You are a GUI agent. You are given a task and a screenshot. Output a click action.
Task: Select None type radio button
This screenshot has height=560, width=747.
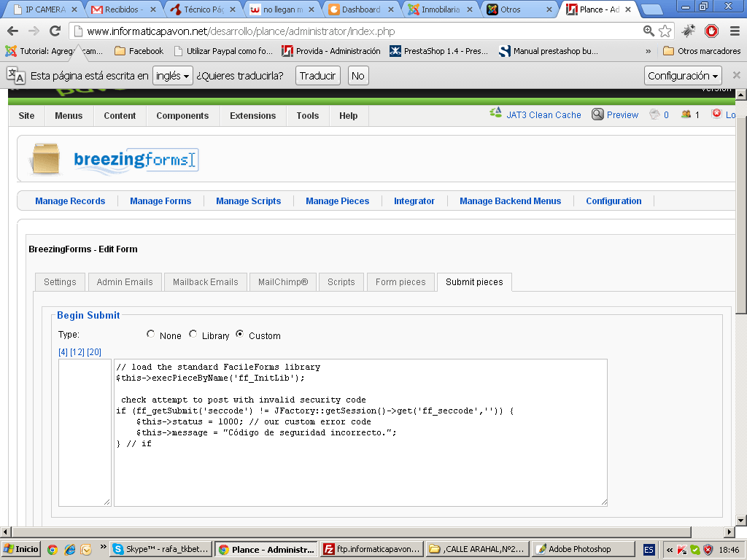pos(150,334)
